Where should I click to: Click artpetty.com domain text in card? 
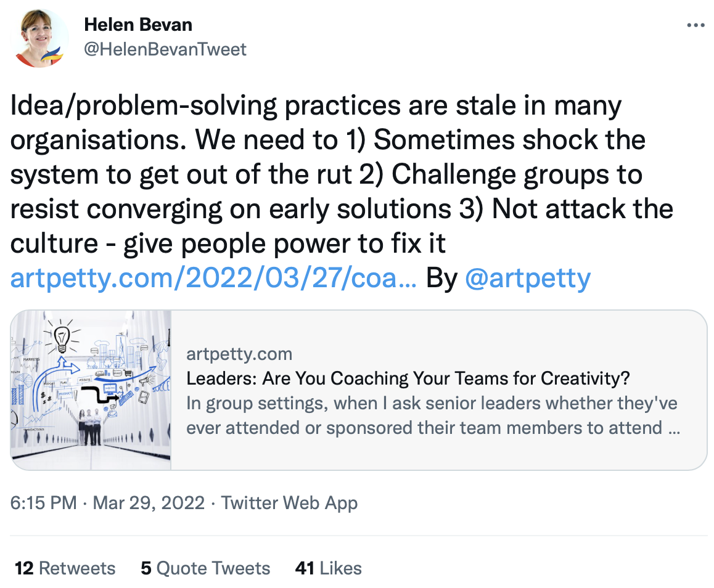point(239,354)
